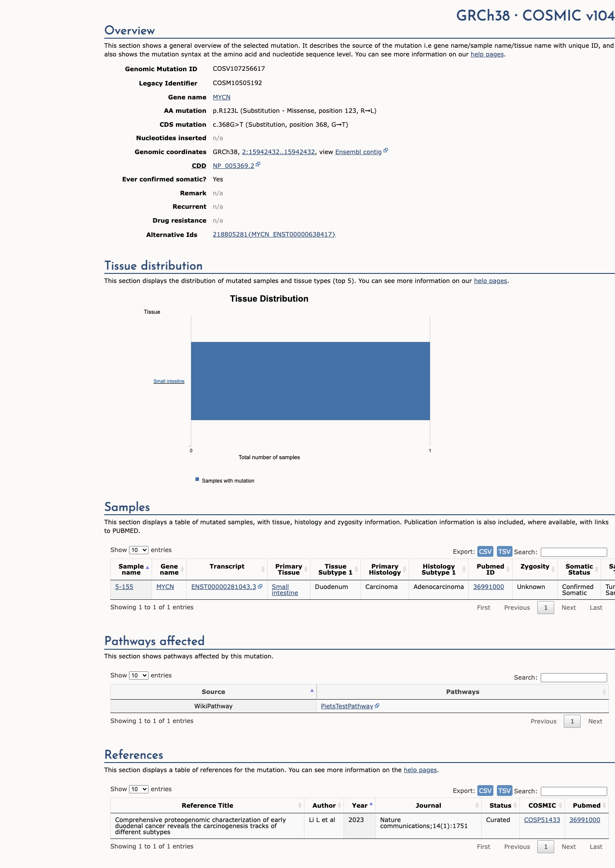
Task: Click Next in Pathways table pagination
Action: tap(595, 721)
